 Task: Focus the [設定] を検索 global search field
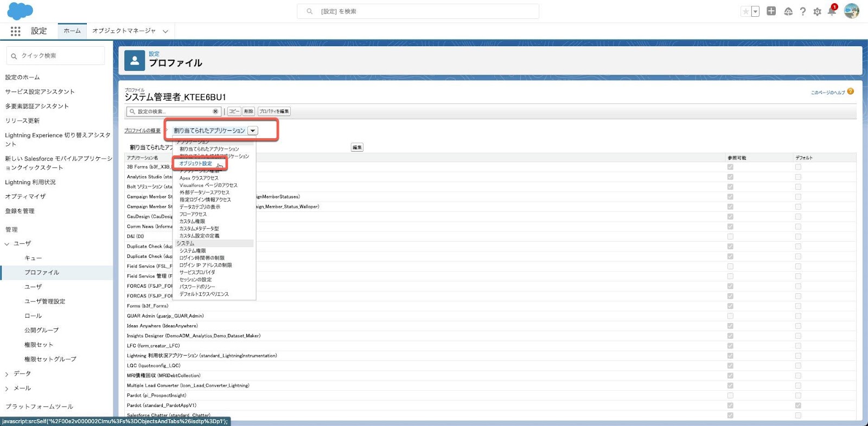click(418, 11)
